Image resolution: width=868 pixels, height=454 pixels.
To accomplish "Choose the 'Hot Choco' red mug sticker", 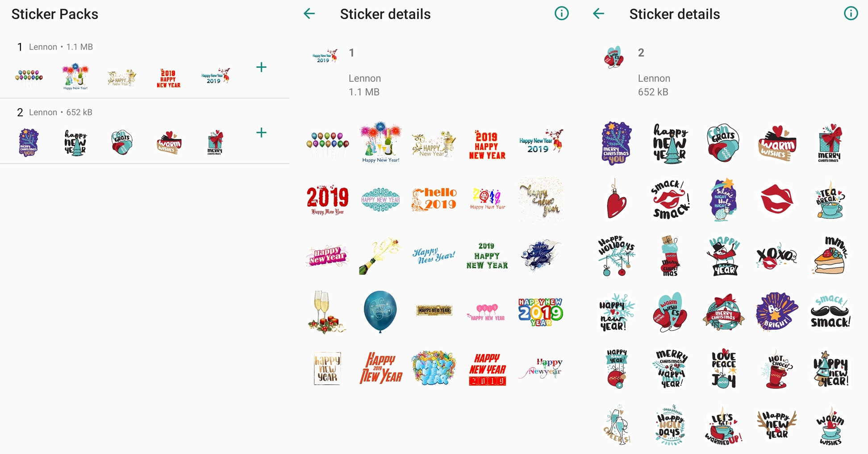I will coord(776,369).
